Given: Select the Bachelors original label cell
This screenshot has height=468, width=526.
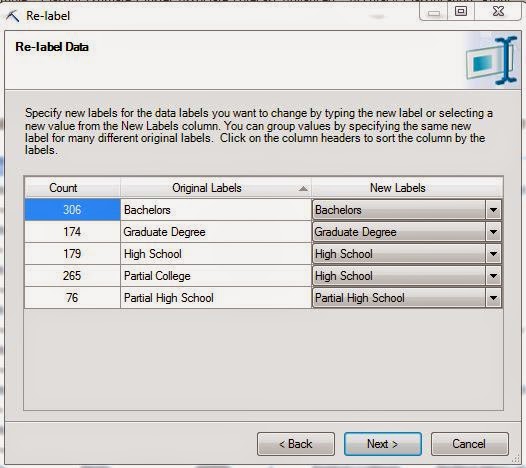Looking at the screenshot, I should point(216,210).
